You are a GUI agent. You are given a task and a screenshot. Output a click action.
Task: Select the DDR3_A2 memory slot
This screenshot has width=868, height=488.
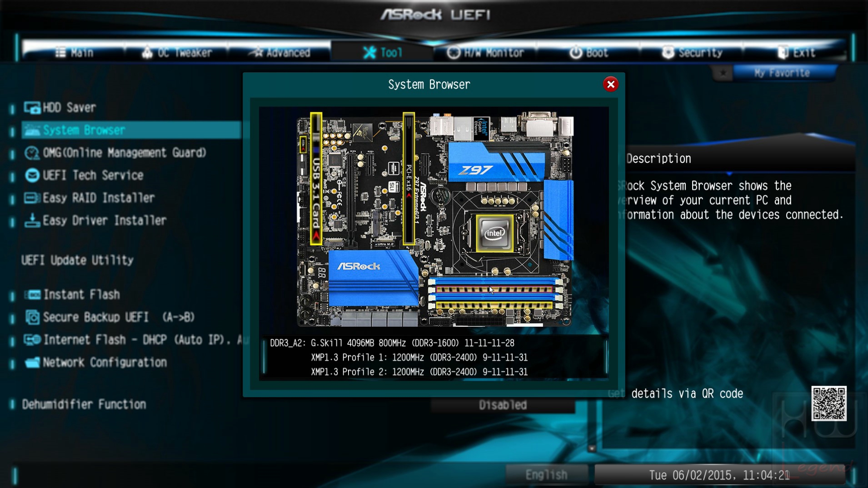494,289
